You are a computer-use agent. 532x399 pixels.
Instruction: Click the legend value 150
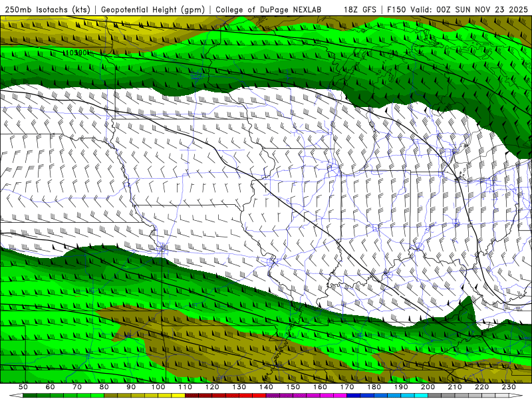coord(293,387)
